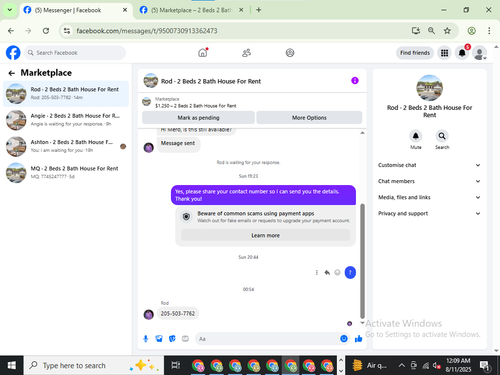Mute the conversation with the bell icon
The image size is (500, 375).
point(416,136)
